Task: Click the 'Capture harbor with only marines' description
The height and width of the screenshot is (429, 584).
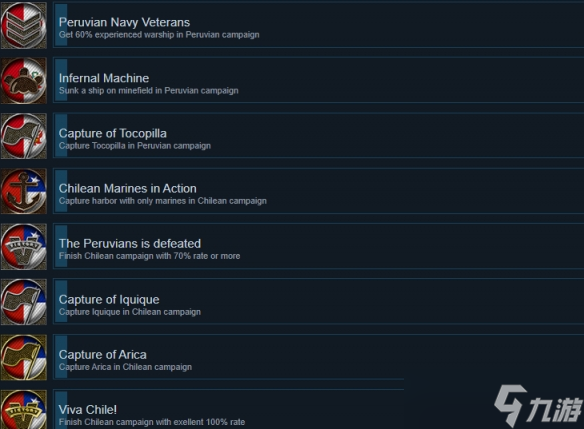Action: [162, 201]
